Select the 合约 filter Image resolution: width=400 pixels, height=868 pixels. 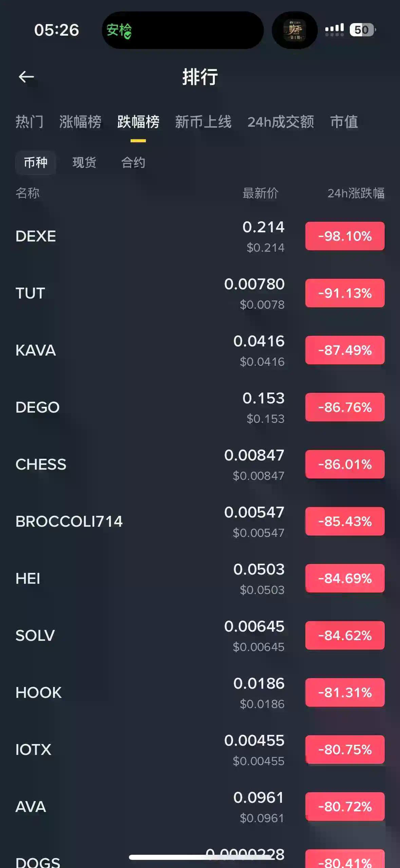pos(133,163)
